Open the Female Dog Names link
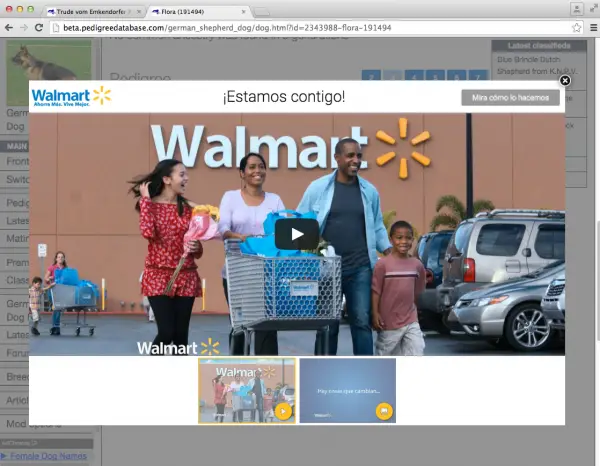600x466 pixels. pyautogui.click(x=48, y=456)
